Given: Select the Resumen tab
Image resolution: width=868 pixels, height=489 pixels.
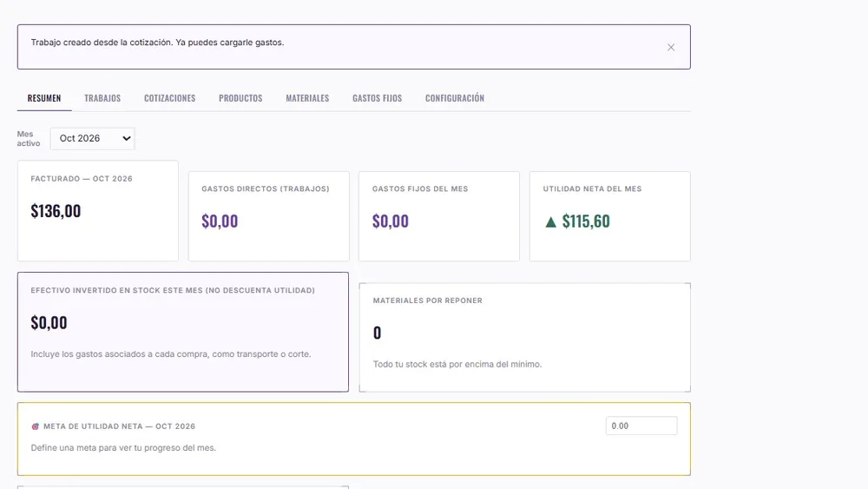Looking at the screenshot, I should click(x=44, y=98).
